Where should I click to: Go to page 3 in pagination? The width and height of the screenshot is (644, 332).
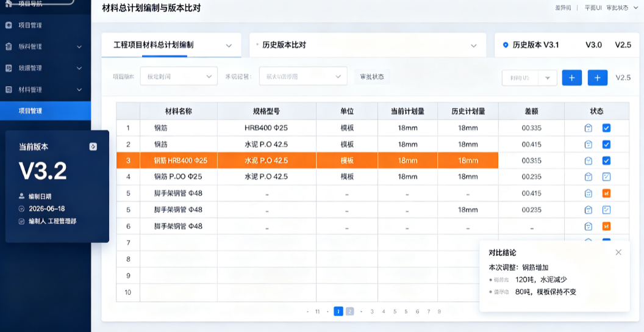[371, 311]
